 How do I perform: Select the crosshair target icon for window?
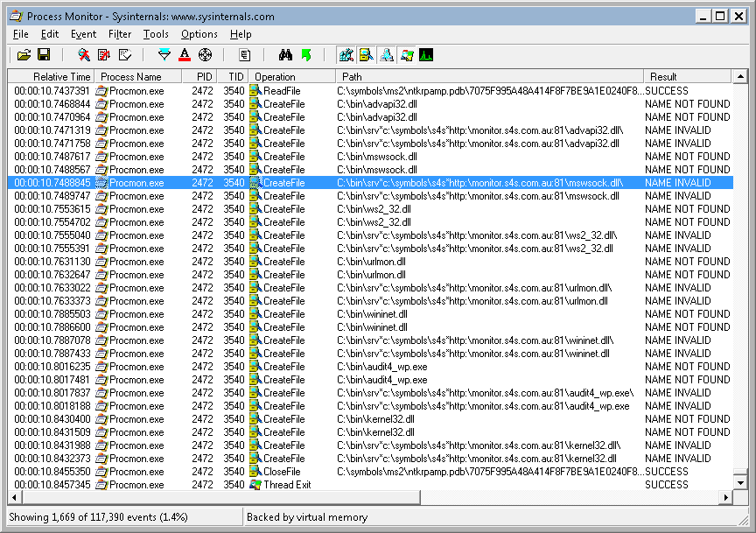pos(206,55)
